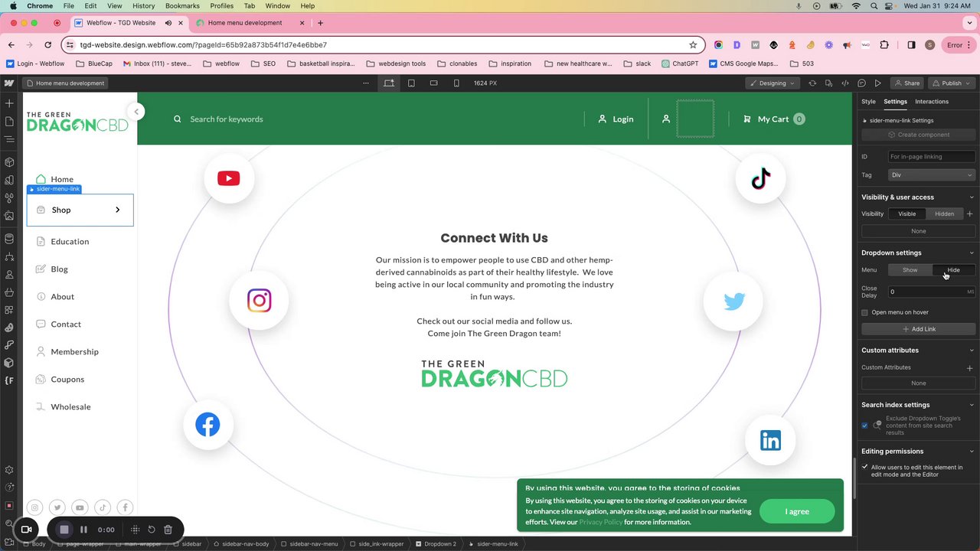Image resolution: width=980 pixels, height=551 pixels.
Task: Switch to mobile portrait breakpoint icon
Action: (x=456, y=83)
